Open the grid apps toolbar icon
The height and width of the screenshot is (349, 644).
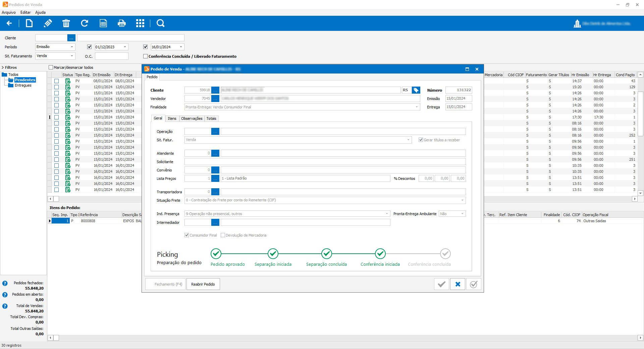click(140, 23)
